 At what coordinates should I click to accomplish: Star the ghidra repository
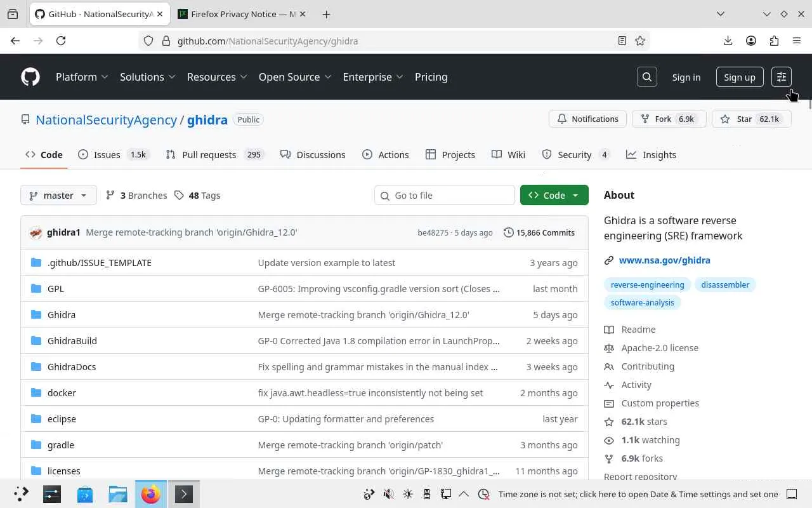click(x=752, y=119)
